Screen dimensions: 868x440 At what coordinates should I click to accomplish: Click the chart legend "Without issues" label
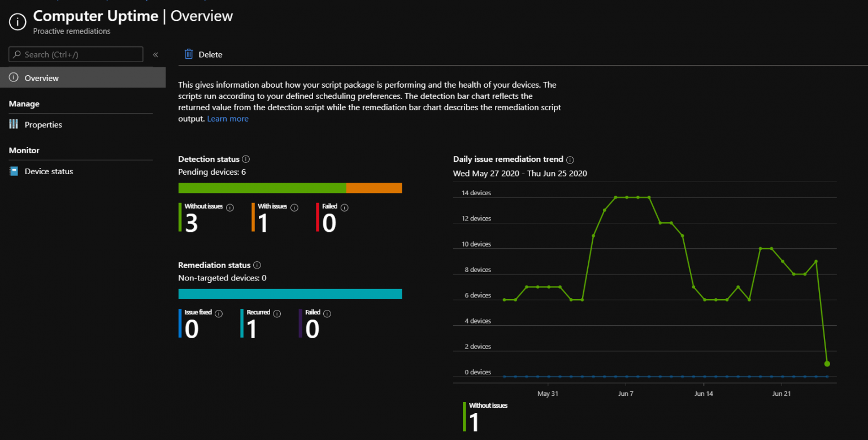pyautogui.click(x=488, y=406)
